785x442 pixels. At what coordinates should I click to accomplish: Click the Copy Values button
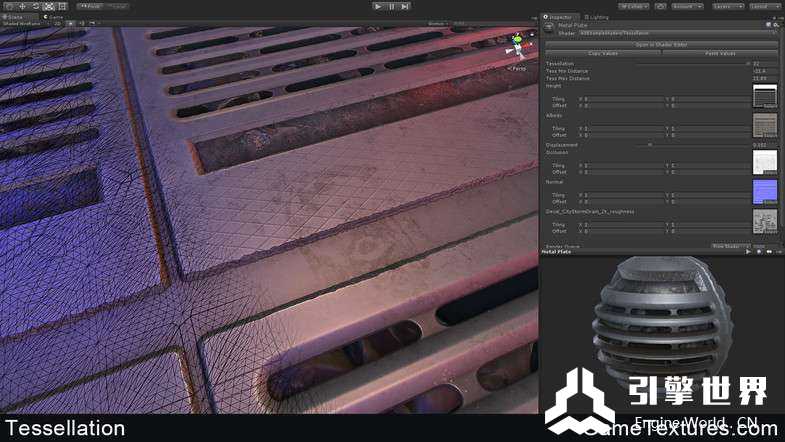click(603, 53)
